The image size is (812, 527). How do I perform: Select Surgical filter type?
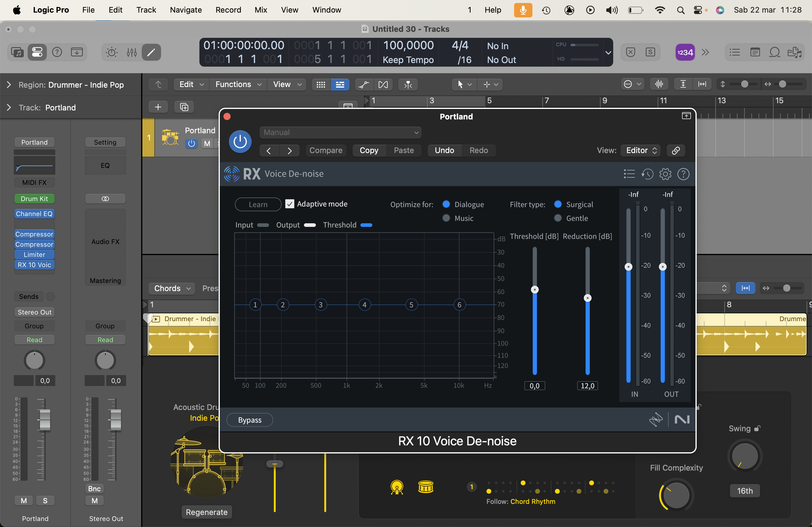pos(558,204)
